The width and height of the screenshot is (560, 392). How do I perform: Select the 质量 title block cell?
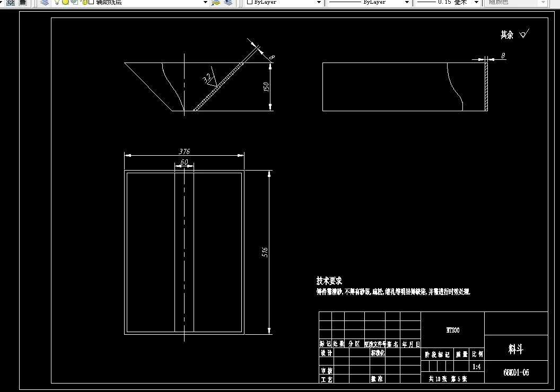click(x=461, y=354)
